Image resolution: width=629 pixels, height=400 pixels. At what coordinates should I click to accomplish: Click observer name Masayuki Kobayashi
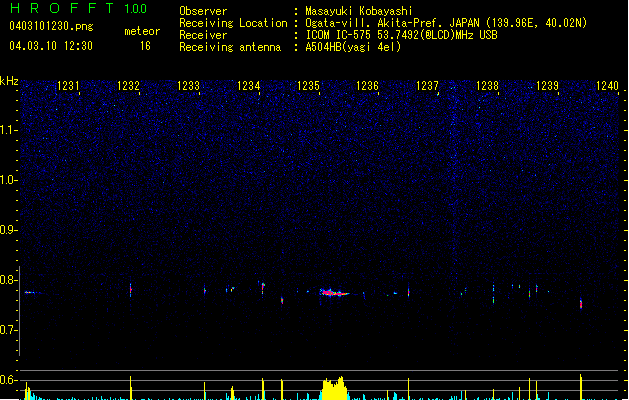coord(359,11)
